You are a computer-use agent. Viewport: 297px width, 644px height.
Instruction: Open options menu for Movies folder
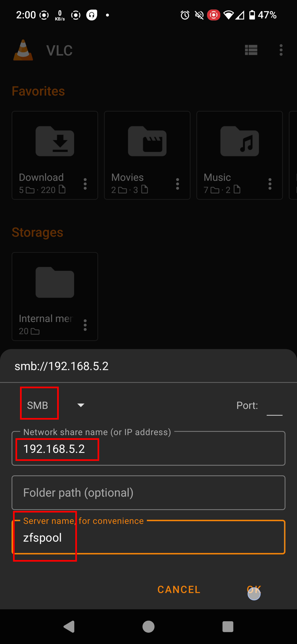click(x=178, y=184)
